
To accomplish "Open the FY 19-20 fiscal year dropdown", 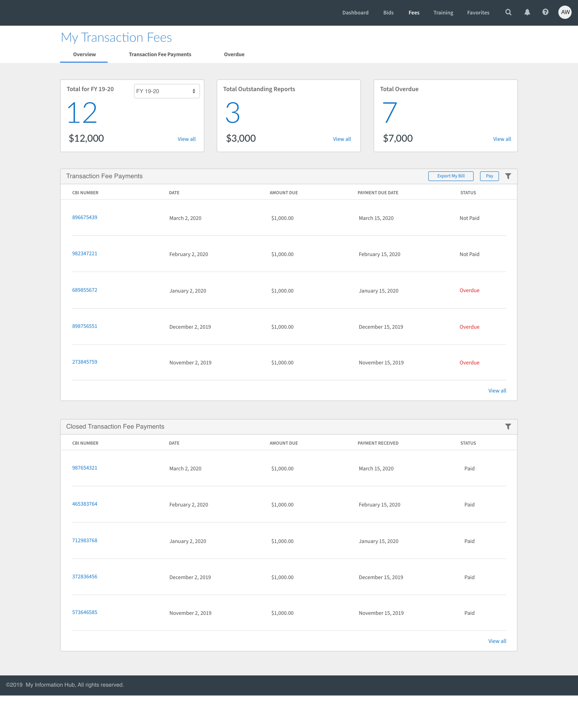I will [166, 91].
